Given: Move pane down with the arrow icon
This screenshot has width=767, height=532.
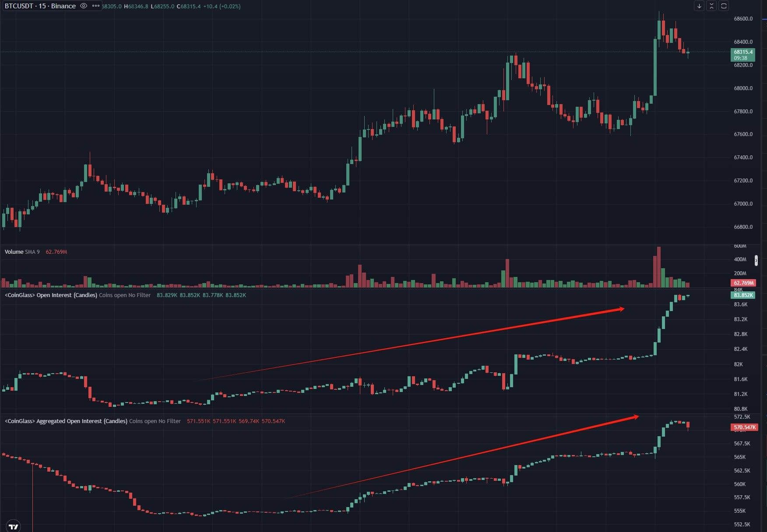Looking at the screenshot, I should click(699, 6).
